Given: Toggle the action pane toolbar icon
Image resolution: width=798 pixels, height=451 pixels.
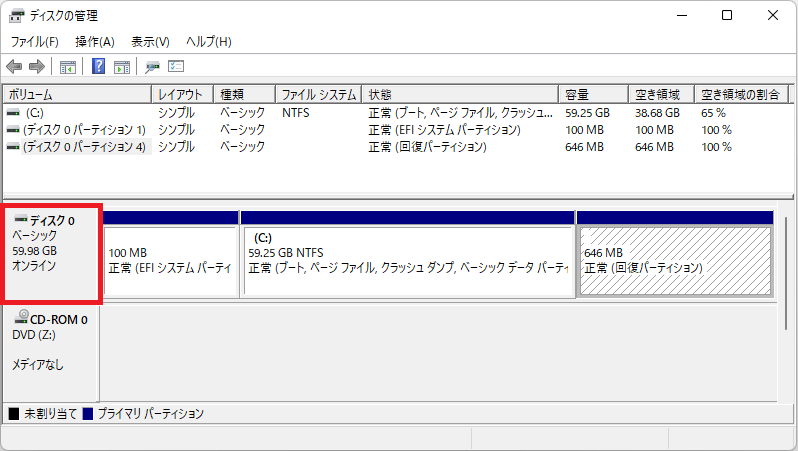Looking at the screenshot, I should pyautogui.click(x=122, y=67).
